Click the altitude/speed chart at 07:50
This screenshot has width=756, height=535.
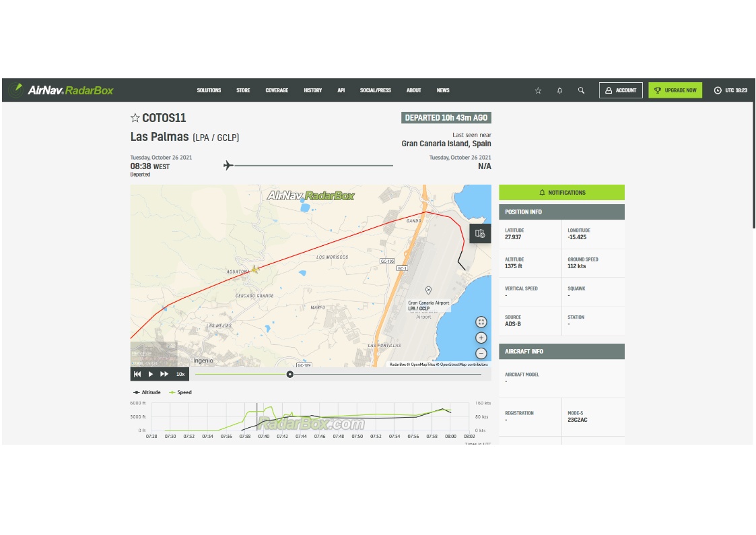[357, 417]
